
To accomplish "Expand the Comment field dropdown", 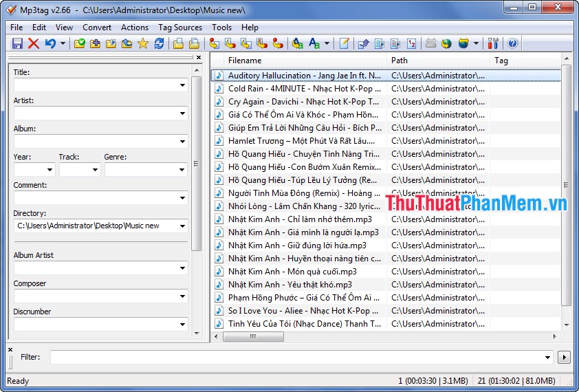I will click(x=182, y=198).
